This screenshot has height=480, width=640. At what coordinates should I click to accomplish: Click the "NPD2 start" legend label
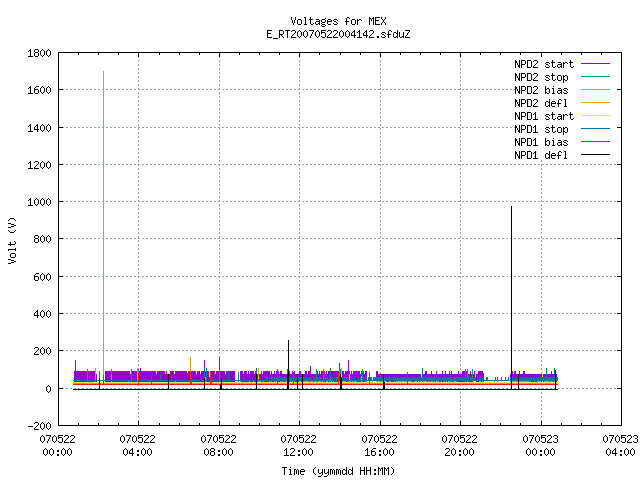pyautogui.click(x=544, y=64)
